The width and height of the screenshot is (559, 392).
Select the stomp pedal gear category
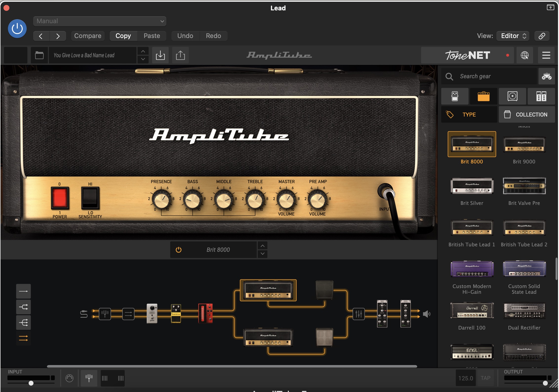click(x=455, y=96)
